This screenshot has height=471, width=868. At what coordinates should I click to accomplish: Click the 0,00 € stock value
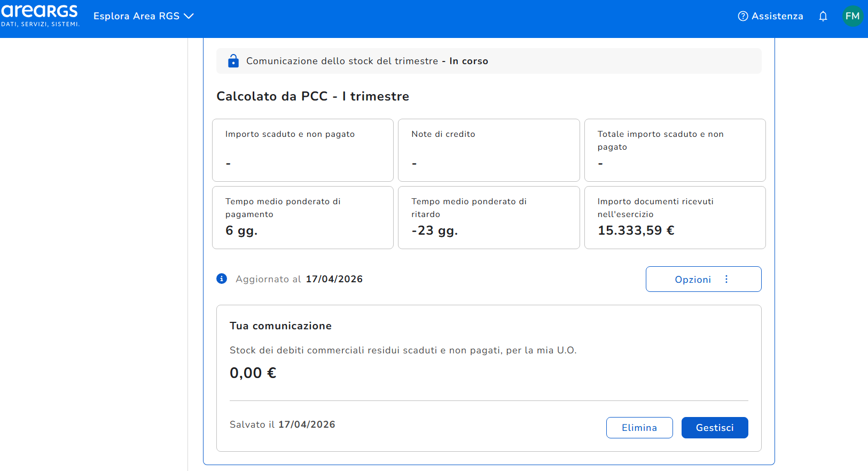(253, 373)
